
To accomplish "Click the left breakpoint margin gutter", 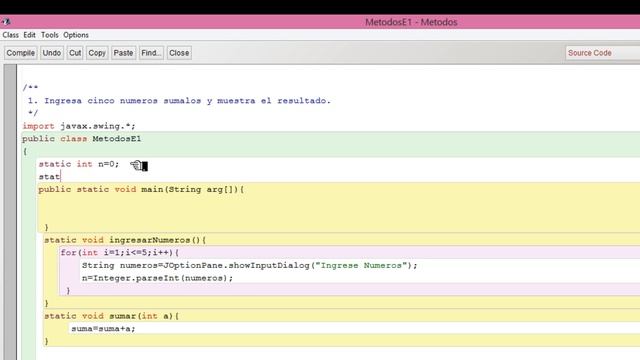I will pos(10,212).
